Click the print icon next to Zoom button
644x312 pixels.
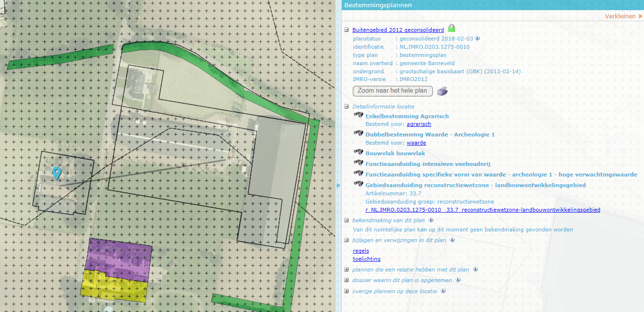coord(443,91)
